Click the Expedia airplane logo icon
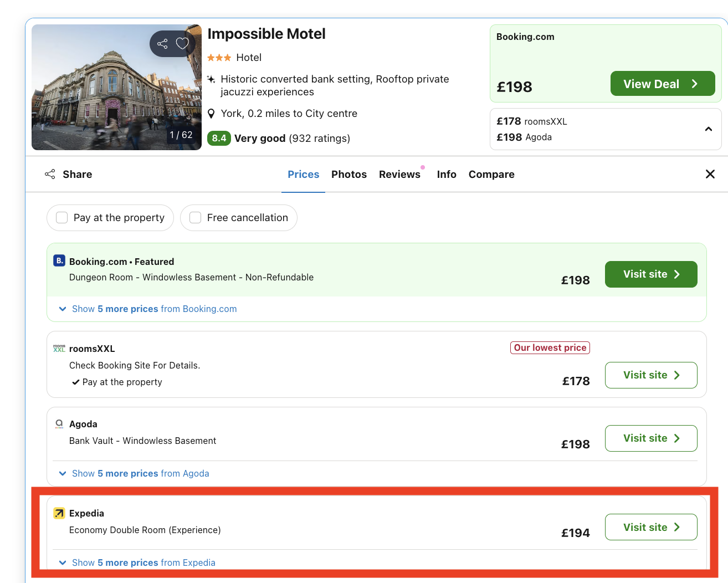The width and height of the screenshot is (728, 583). pyautogui.click(x=59, y=513)
